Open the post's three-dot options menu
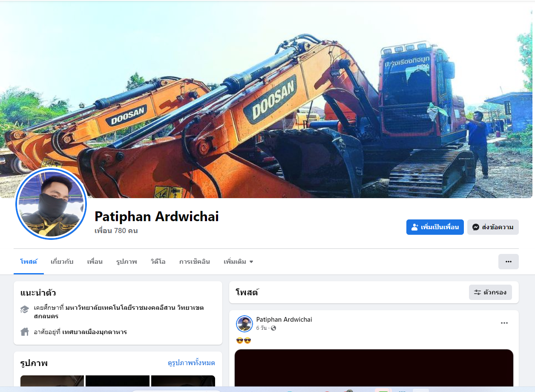The image size is (535, 392). pos(504,323)
